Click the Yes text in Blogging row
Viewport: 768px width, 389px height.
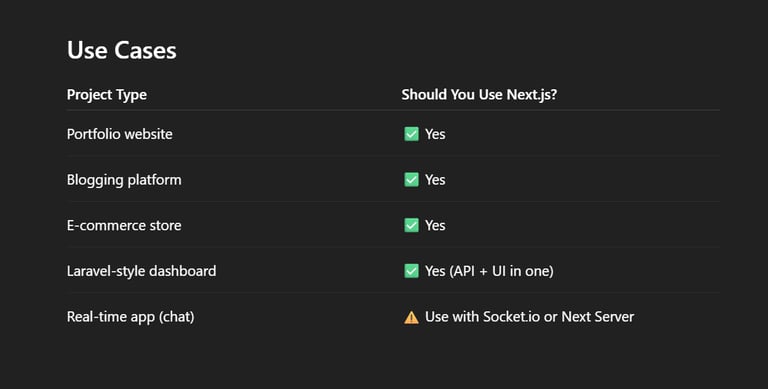coord(435,179)
